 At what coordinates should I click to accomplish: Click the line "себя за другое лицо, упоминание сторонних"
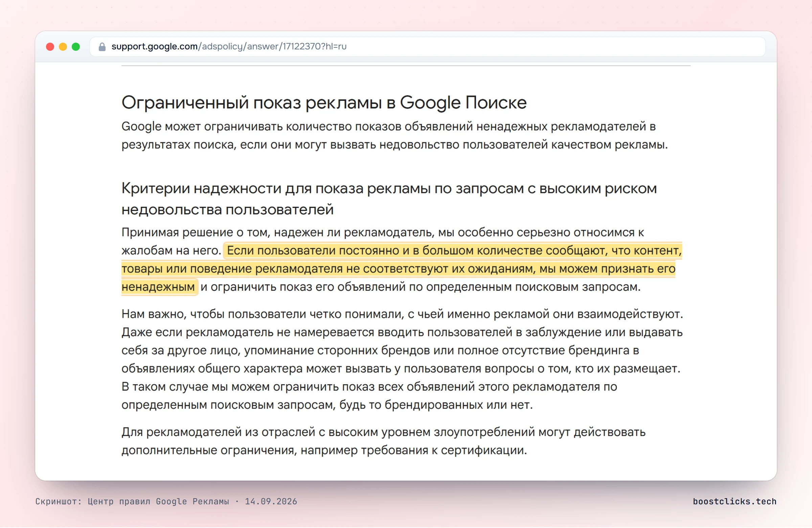380,351
